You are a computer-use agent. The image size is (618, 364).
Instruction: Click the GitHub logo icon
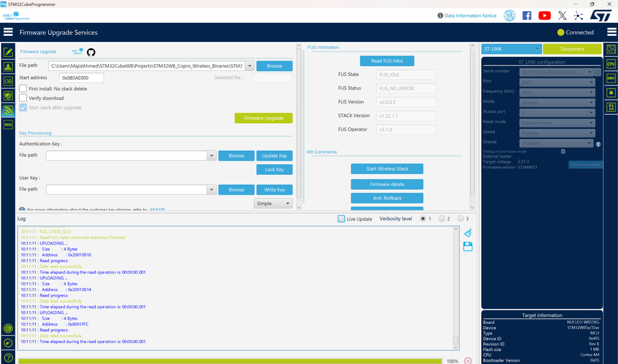click(91, 52)
